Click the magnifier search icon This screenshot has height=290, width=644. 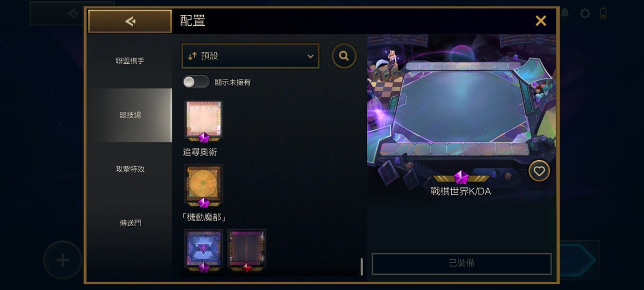tap(344, 56)
